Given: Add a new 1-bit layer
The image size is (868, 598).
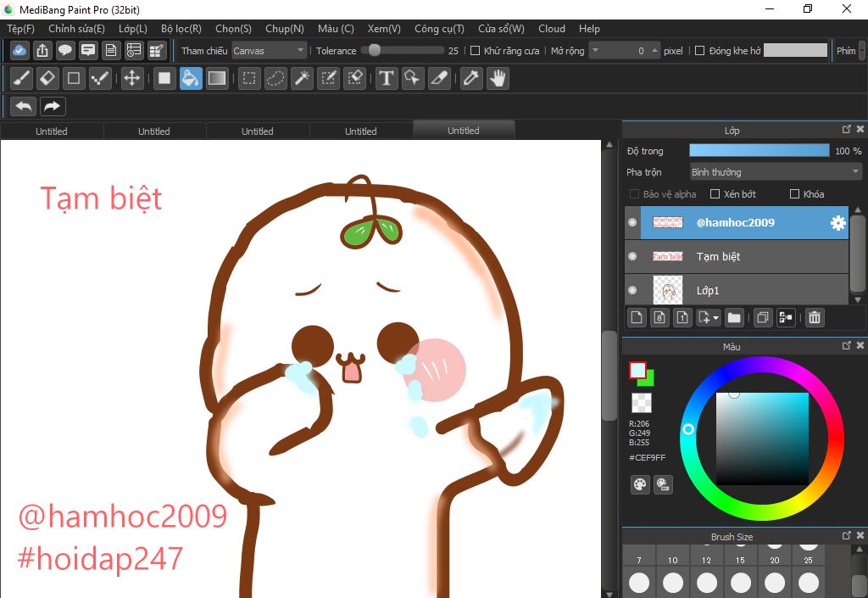Looking at the screenshot, I should click(x=682, y=317).
